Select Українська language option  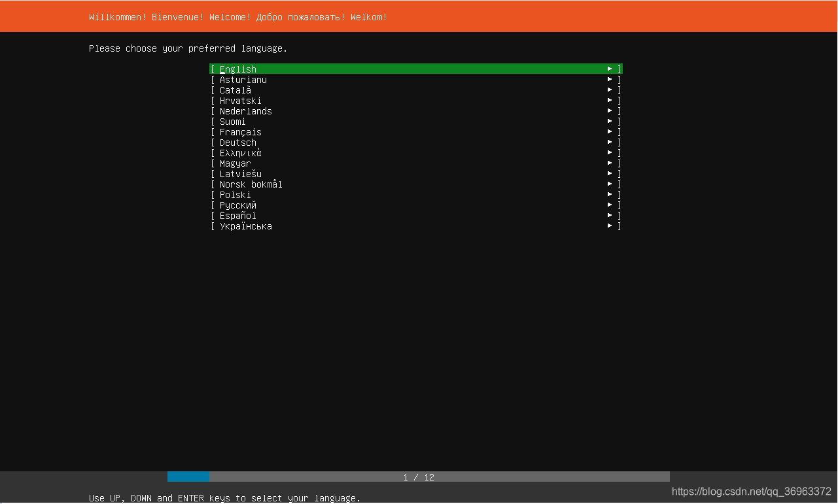coord(416,226)
